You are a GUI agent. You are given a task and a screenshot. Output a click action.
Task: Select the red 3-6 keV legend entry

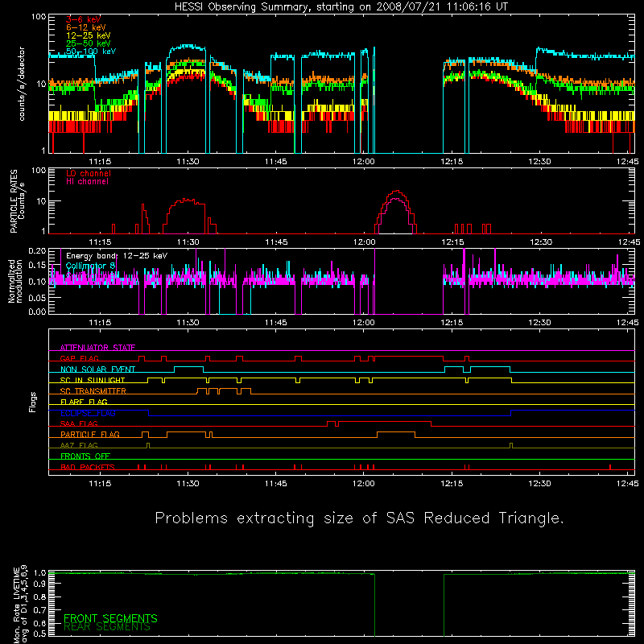tap(83, 19)
